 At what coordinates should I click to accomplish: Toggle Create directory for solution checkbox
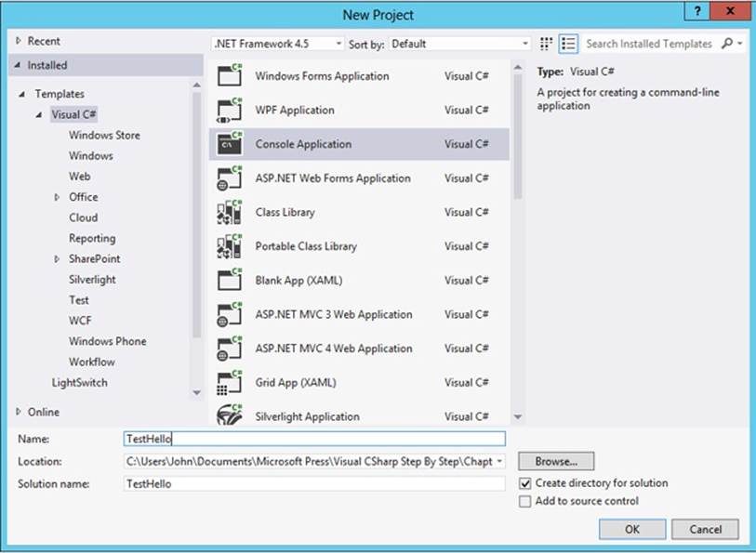point(525,483)
